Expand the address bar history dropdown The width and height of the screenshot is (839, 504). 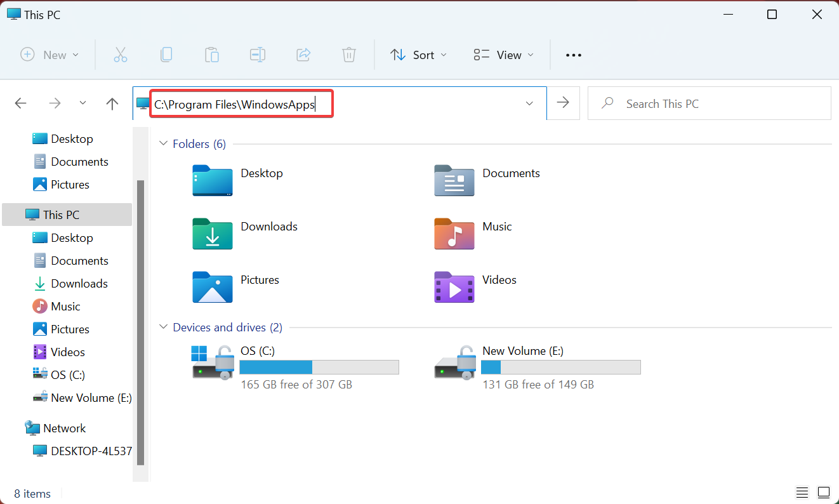coord(529,103)
